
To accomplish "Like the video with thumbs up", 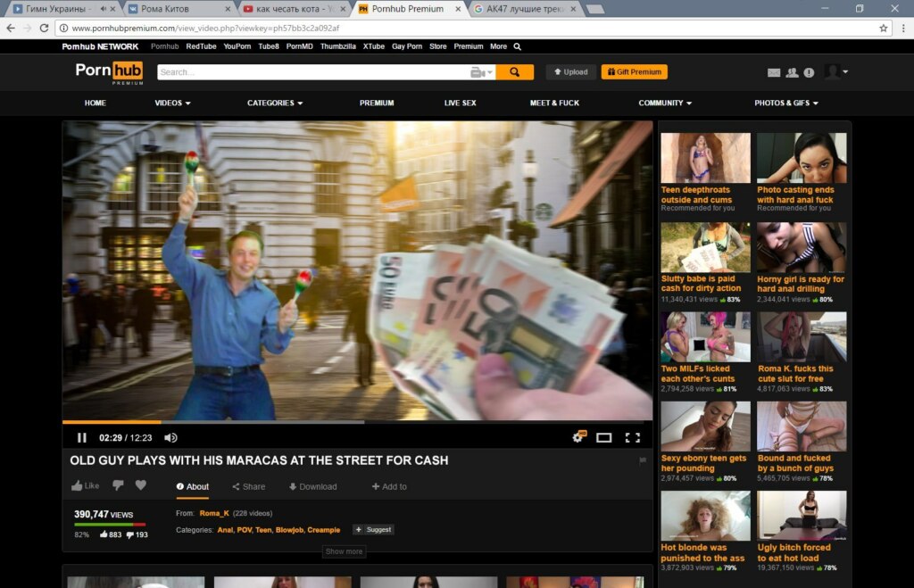I will [x=85, y=486].
